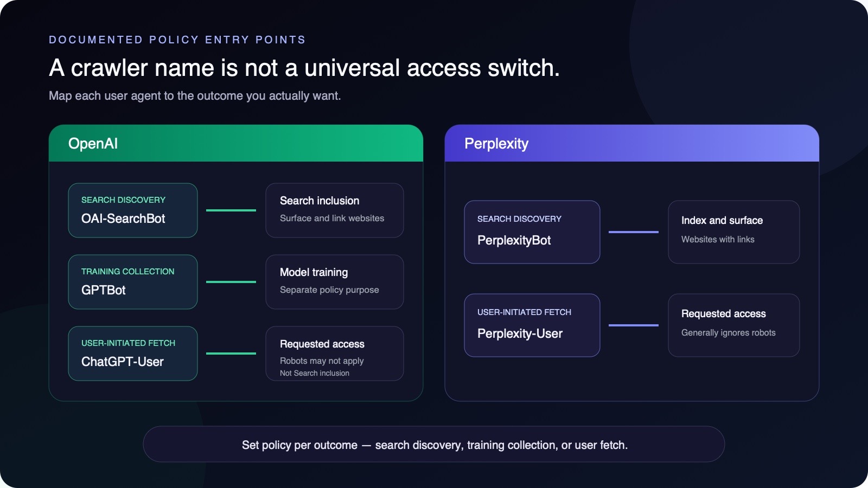Image resolution: width=868 pixels, height=488 pixels.
Task: Click 'Not Search inclusion' note
Action: coord(315,373)
